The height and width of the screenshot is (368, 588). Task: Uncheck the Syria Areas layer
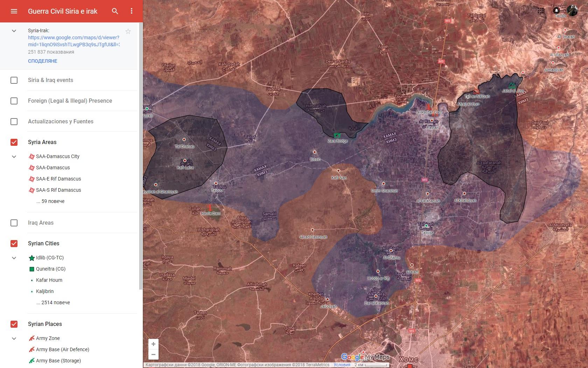[14, 142]
